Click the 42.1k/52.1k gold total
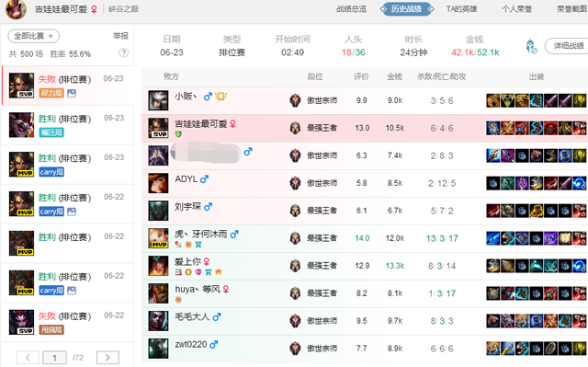The height and width of the screenshot is (367, 588). [475, 52]
